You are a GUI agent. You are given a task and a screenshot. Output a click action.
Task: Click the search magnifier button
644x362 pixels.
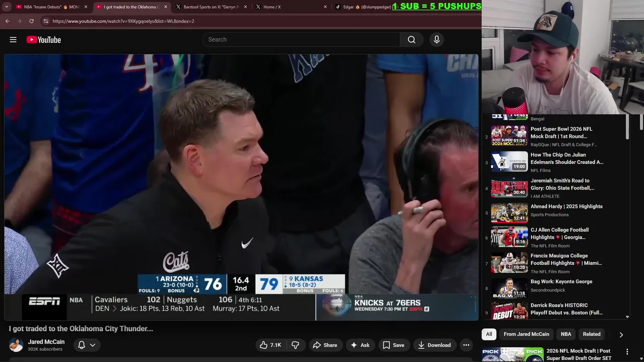[x=412, y=40]
